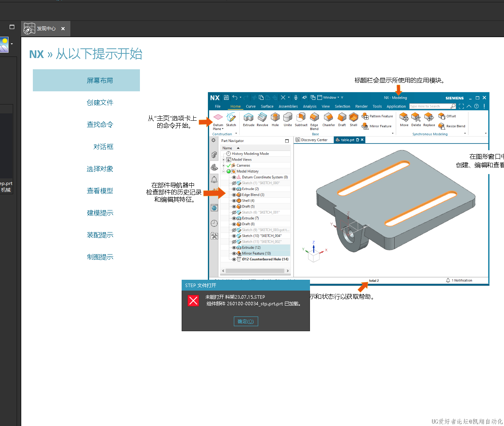The width and height of the screenshot is (504, 426).
Task: Click the Undo icon in the NX title bar image
Action: (x=235, y=98)
